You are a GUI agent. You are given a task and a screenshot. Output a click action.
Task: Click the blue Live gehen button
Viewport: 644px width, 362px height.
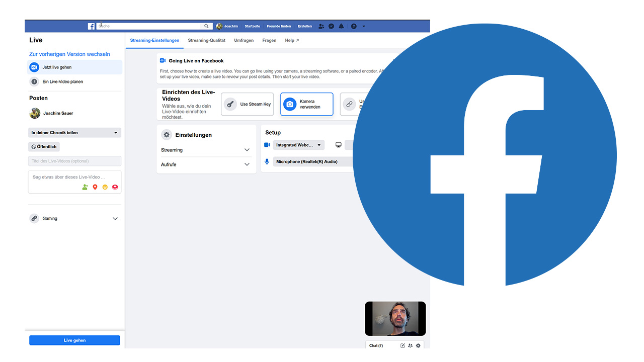click(x=74, y=340)
